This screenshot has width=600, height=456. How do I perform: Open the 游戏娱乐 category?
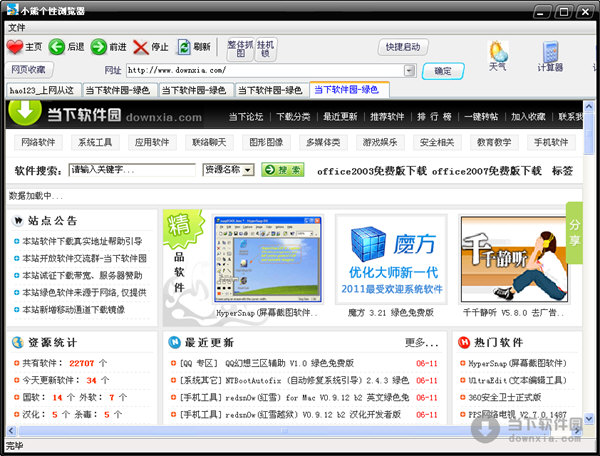click(x=380, y=142)
